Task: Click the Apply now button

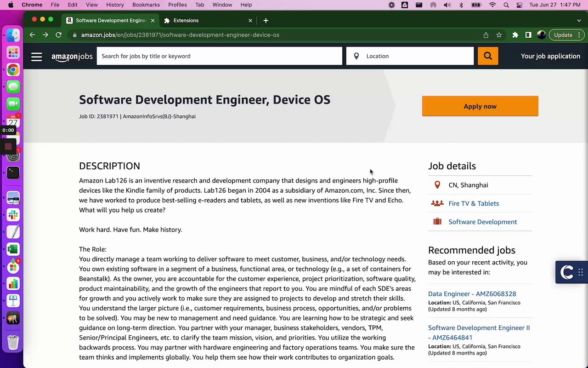Action: (480, 106)
